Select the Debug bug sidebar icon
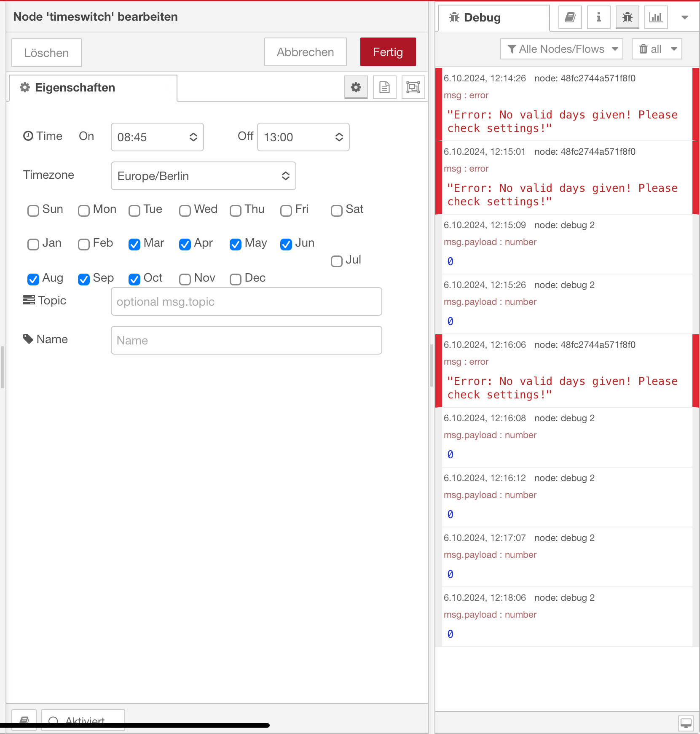700x734 pixels. click(x=627, y=17)
